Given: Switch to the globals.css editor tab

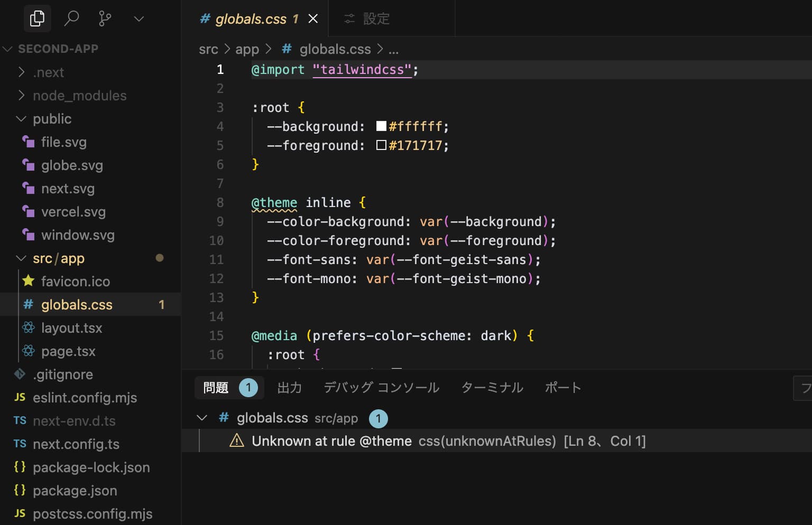Looking at the screenshot, I should coord(255,19).
